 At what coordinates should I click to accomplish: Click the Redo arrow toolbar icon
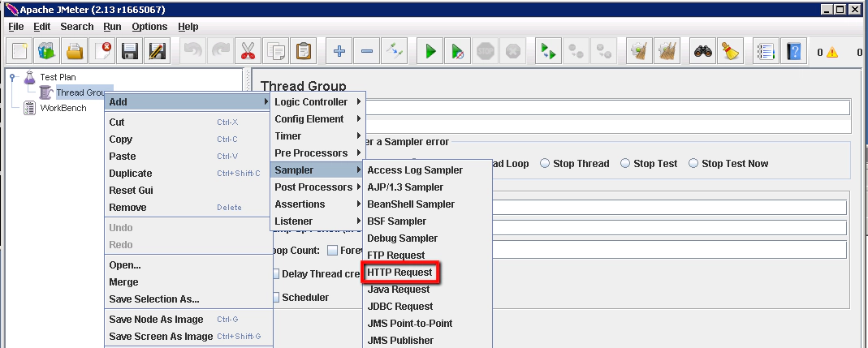pos(220,51)
